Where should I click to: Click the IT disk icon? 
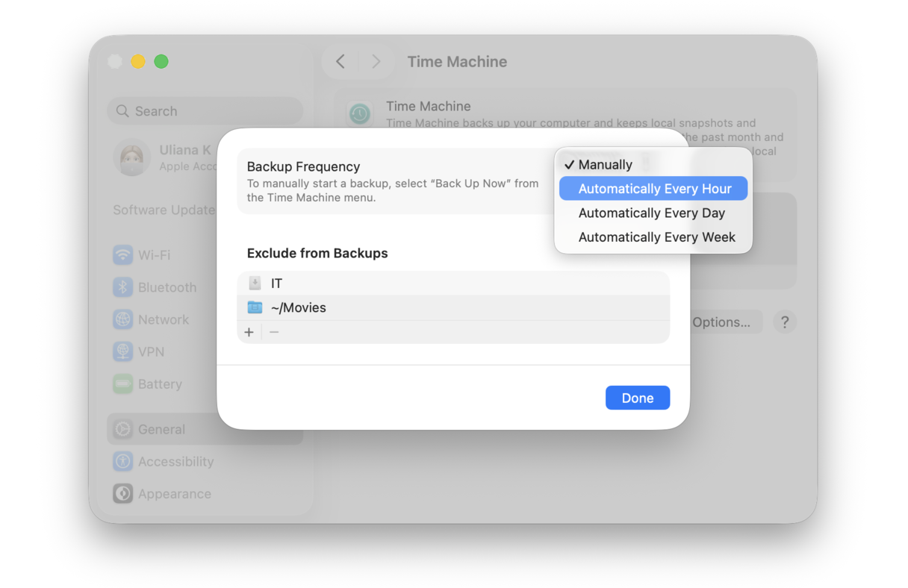tap(255, 284)
